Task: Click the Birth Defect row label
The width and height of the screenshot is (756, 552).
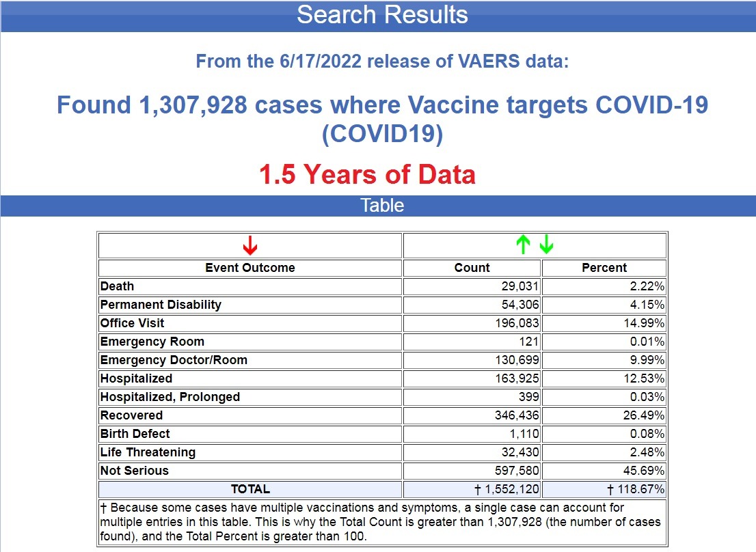Action: pos(135,434)
